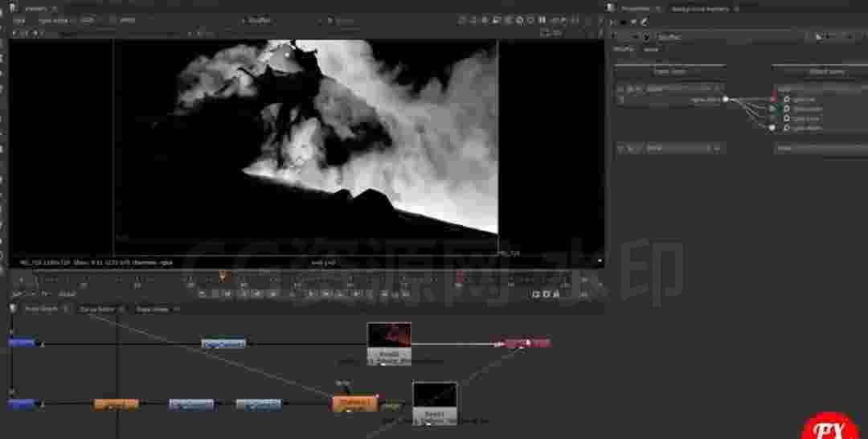Screen dimensions: 868x439
Task: Select the lower Read node with black thumbnail
Action: click(x=435, y=403)
